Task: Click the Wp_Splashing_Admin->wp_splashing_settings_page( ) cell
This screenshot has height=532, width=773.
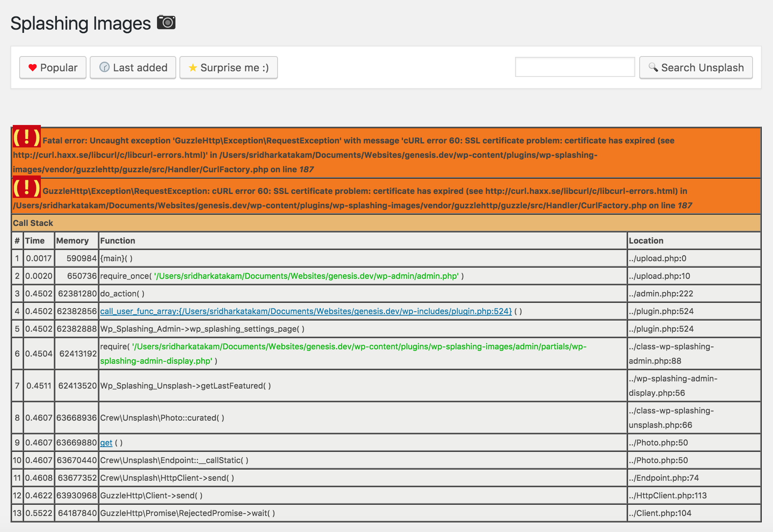Action: tap(363, 329)
